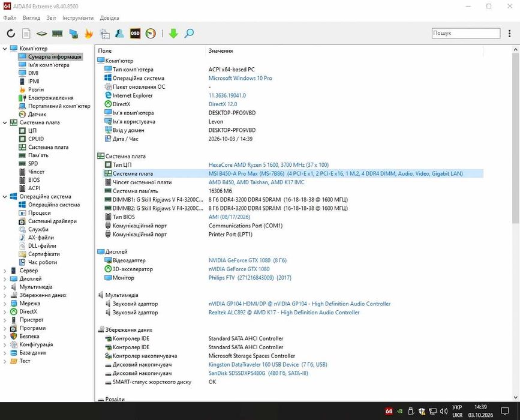Open the DirectX 12.0 link
Screen dimensions: 520x420
click(x=223, y=104)
